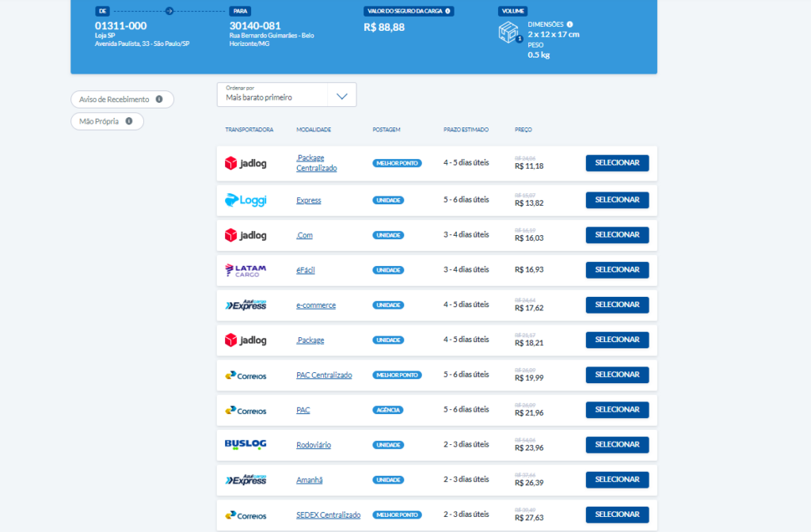Open the Jadlog .Com modality link

(x=305, y=235)
